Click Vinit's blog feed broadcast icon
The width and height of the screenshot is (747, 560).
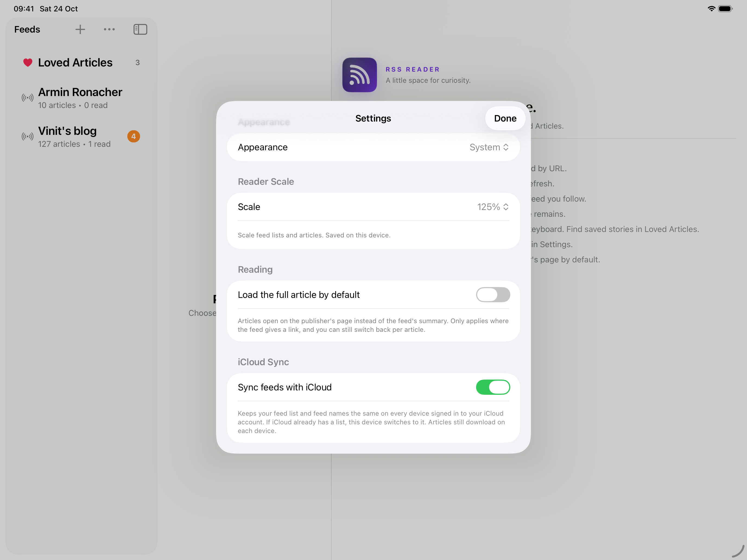pyautogui.click(x=27, y=136)
